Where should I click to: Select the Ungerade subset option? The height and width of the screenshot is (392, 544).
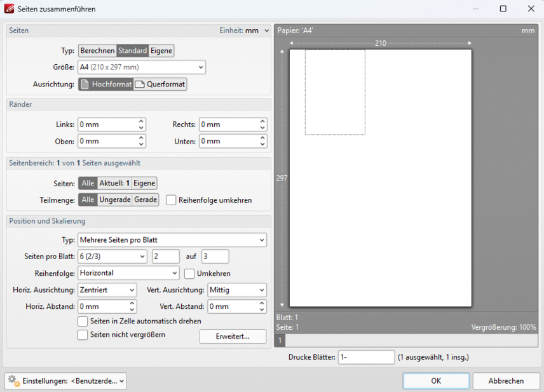(x=114, y=200)
